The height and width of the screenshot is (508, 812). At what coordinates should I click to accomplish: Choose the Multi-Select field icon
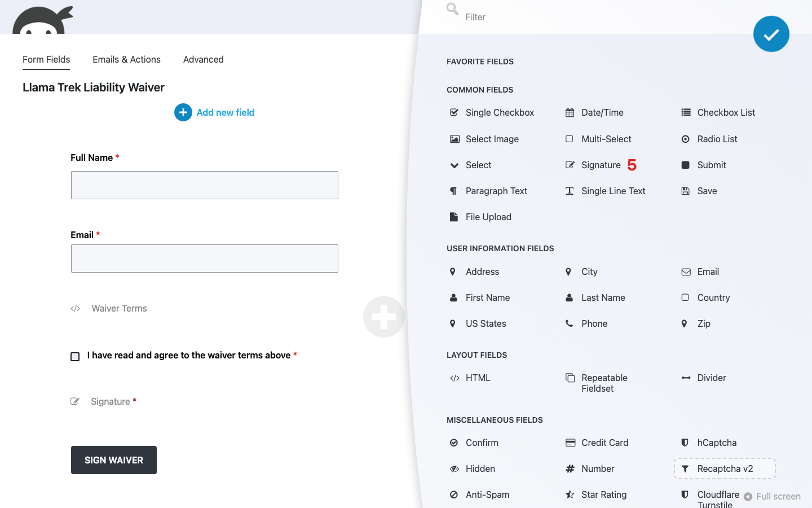570,139
